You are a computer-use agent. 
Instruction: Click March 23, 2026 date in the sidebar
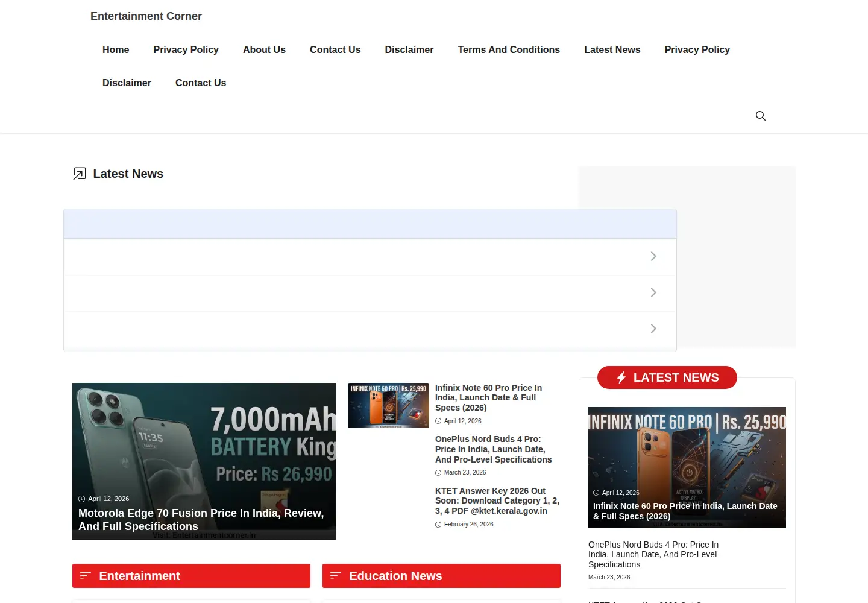[x=609, y=578]
